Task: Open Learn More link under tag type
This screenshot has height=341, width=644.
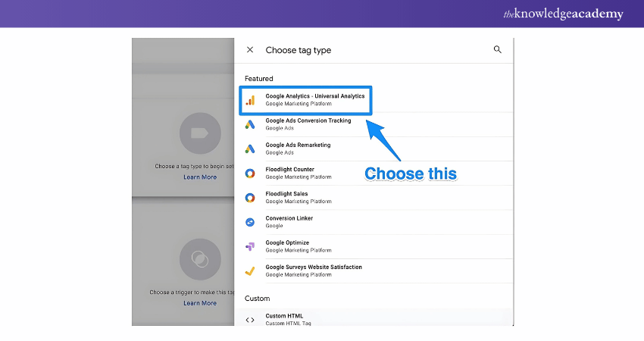Action: [200, 177]
